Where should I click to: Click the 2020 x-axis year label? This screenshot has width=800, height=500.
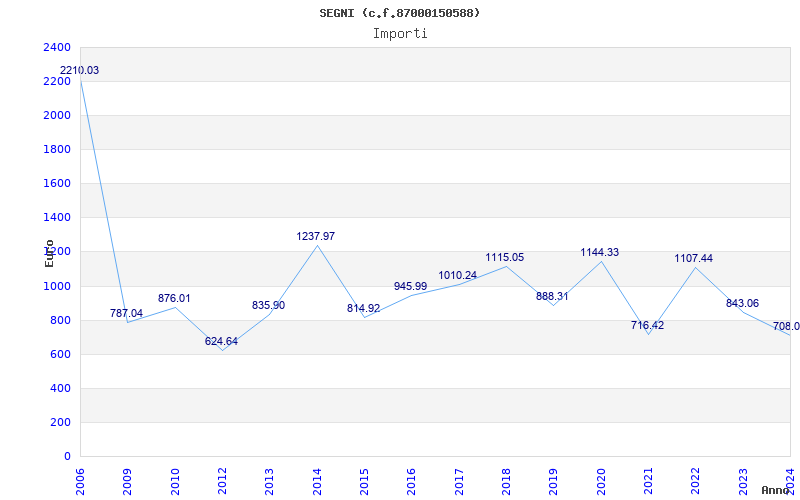tap(601, 480)
